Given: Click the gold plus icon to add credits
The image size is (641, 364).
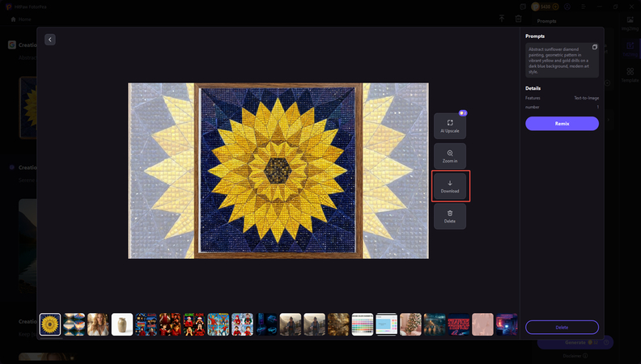Looking at the screenshot, I should coord(555,6).
